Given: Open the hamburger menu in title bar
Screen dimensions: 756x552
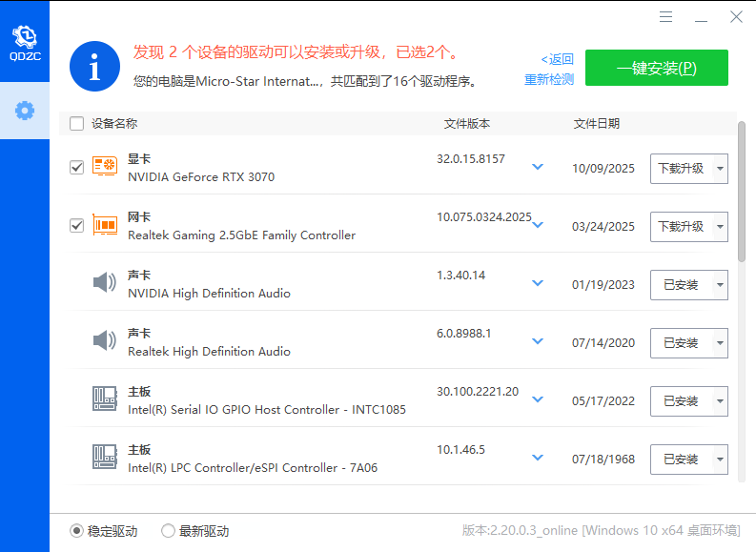Looking at the screenshot, I should 666,17.
